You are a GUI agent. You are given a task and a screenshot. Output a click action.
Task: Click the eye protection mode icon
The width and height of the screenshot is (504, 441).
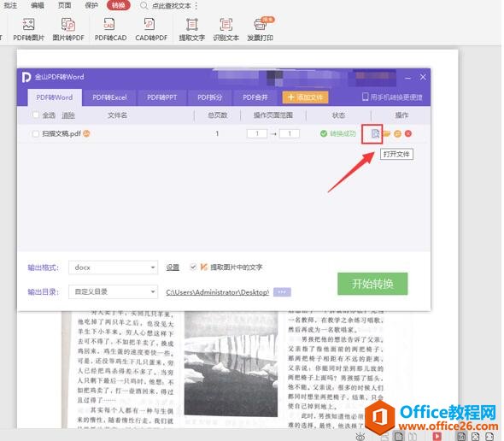[x=360, y=437]
